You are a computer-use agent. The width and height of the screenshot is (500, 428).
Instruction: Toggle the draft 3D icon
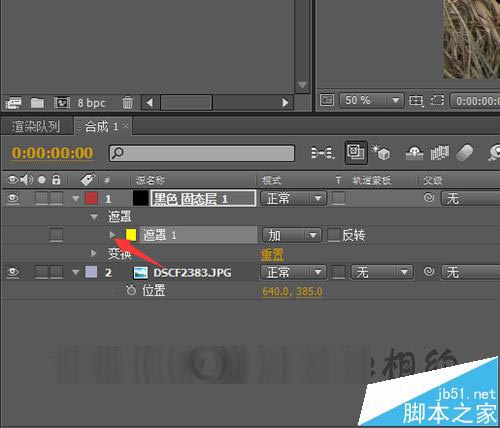tap(381, 153)
